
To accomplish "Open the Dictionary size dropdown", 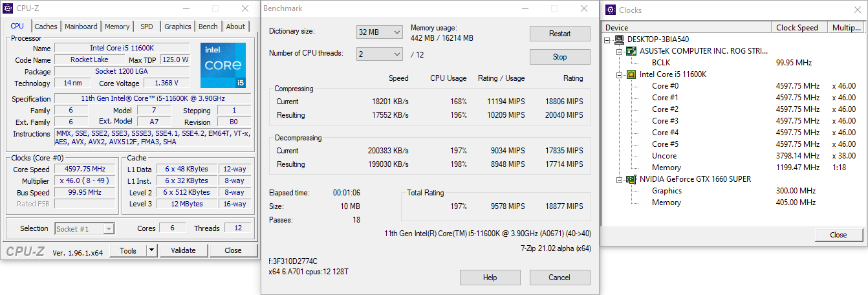I will (x=378, y=32).
